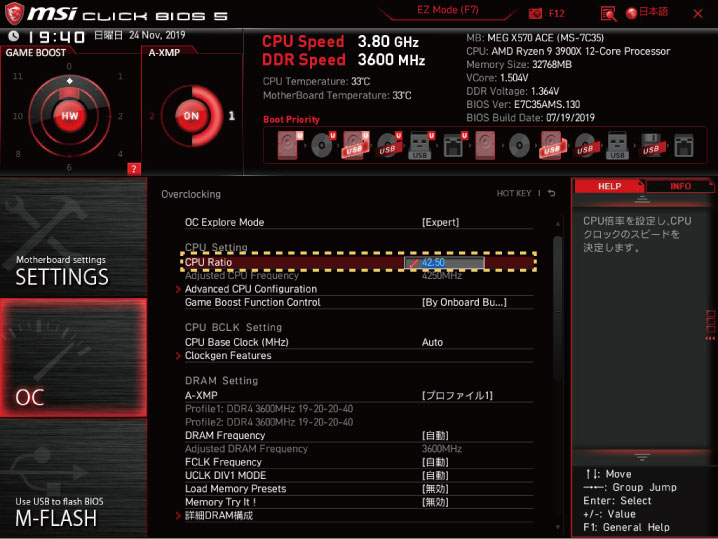Open DRAM Frequency [自動] options

pyautogui.click(x=359, y=435)
